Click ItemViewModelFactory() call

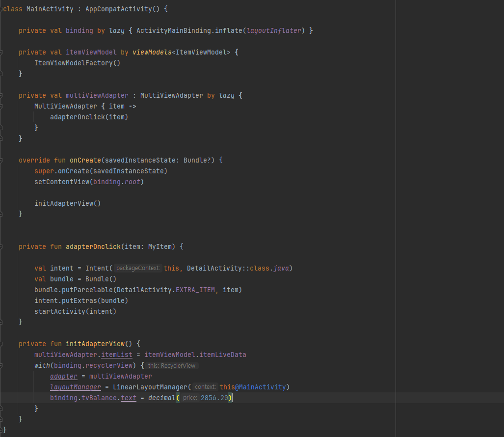[77, 63]
